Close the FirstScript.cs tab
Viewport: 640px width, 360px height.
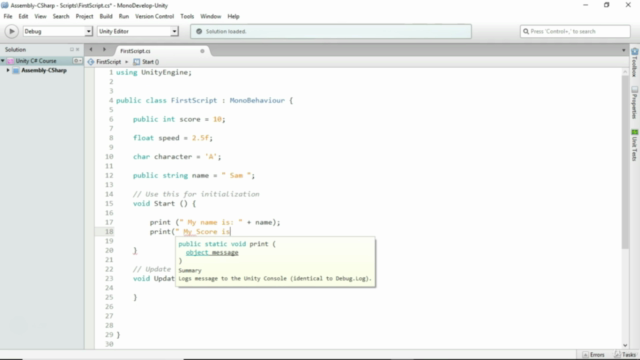(x=202, y=51)
